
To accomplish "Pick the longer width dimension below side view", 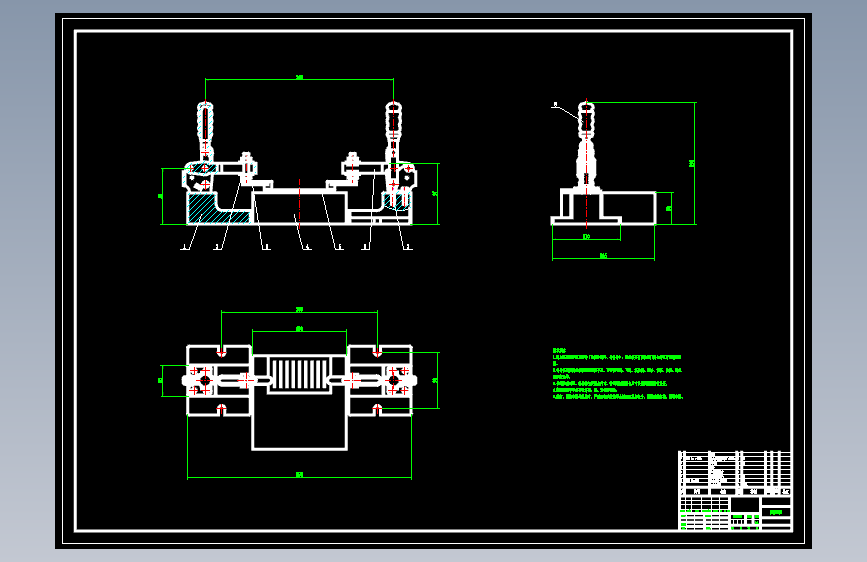I will pos(603,257).
